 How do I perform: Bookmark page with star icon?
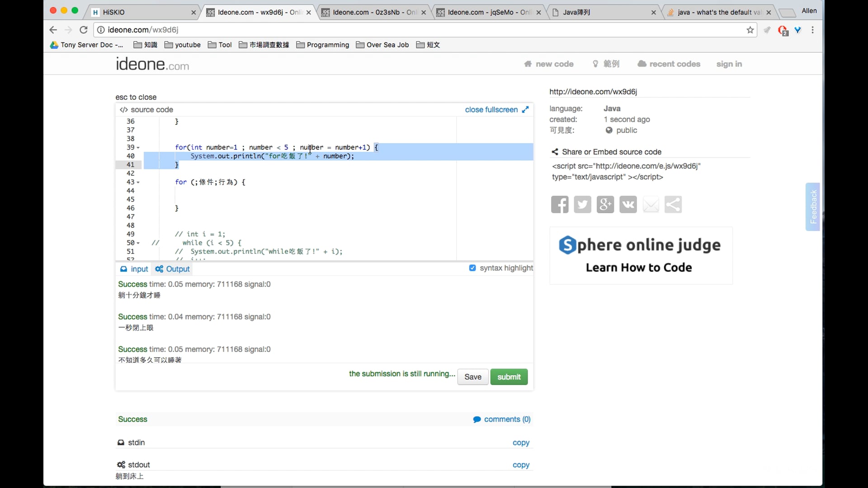[x=750, y=30]
